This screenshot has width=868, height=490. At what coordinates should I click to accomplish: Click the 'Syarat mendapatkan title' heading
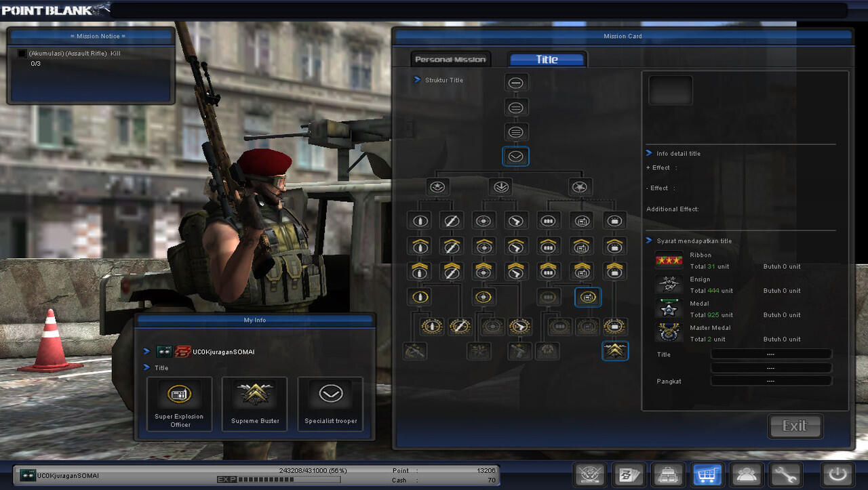pos(694,241)
